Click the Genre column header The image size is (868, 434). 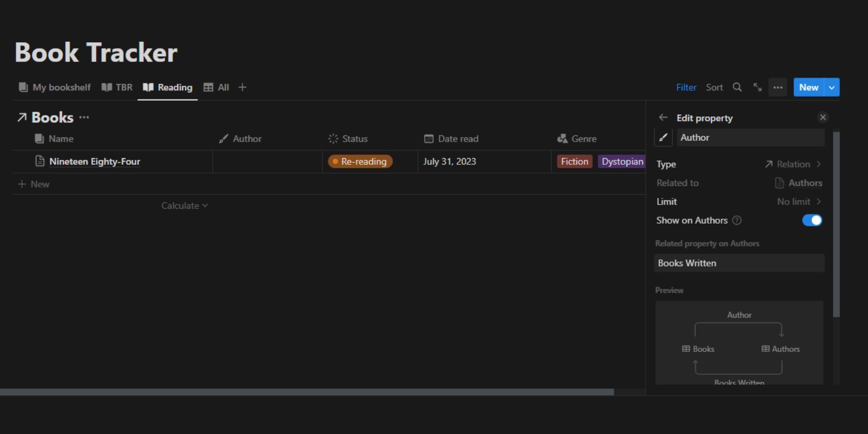[577, 138]
